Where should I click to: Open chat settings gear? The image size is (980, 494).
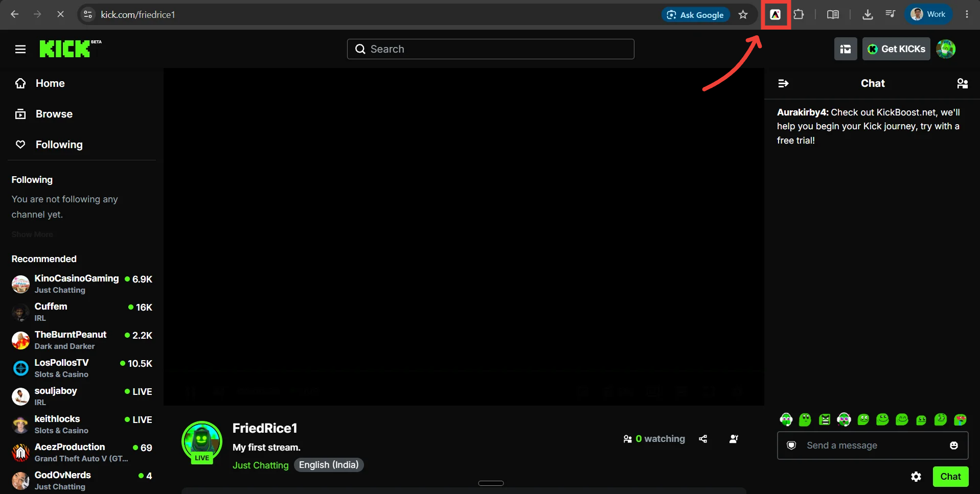[916, 477]
